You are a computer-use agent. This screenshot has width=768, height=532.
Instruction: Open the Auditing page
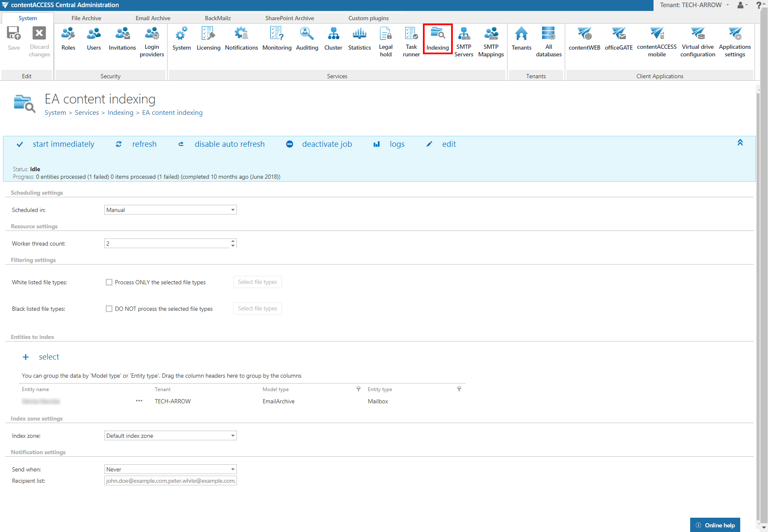pyautogui.click(x=307, y=39)
